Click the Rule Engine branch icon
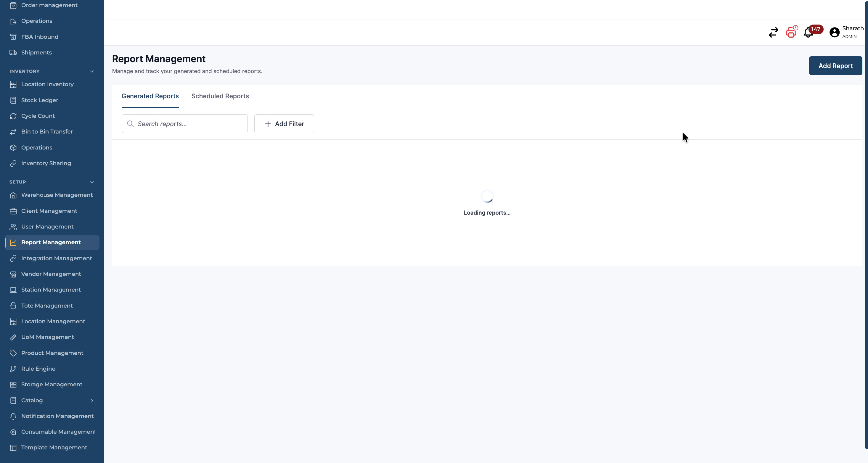This screenshot has width=868, height=463. point(13,369)
